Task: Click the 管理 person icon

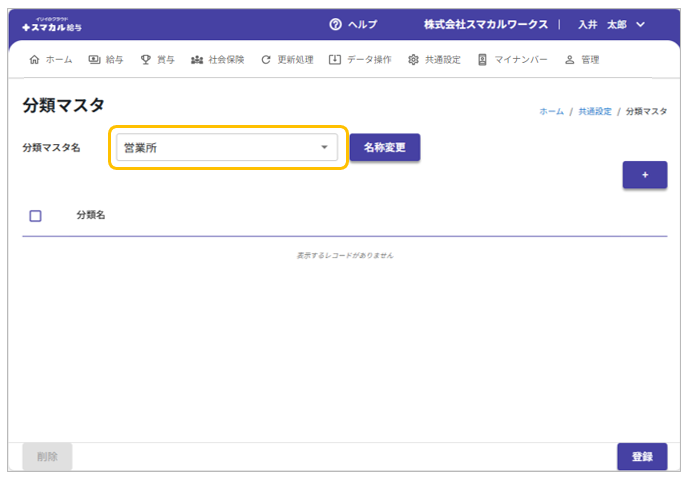Action: pos(569,60)
